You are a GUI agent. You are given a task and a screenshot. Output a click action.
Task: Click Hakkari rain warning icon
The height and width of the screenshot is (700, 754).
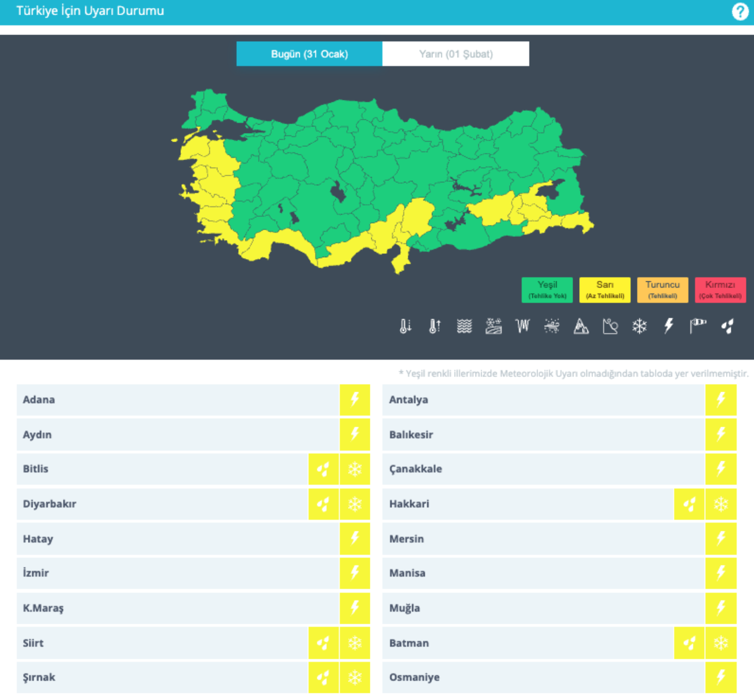pos(689,504)
